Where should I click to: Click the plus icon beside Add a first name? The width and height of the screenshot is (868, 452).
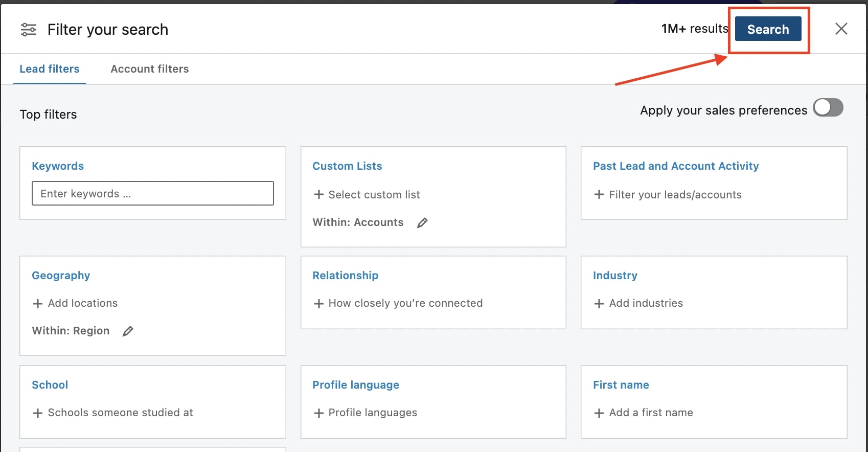pyautogui.click(x=599, y=413)
